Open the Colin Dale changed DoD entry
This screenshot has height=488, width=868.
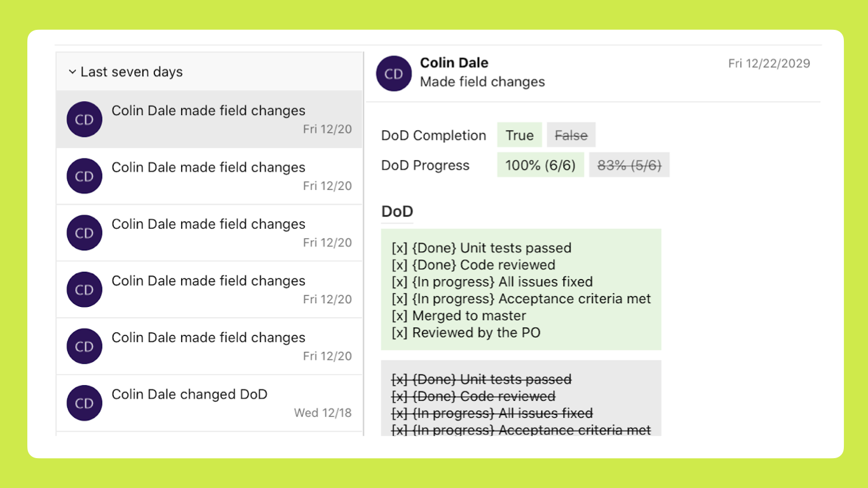[189, 395]
